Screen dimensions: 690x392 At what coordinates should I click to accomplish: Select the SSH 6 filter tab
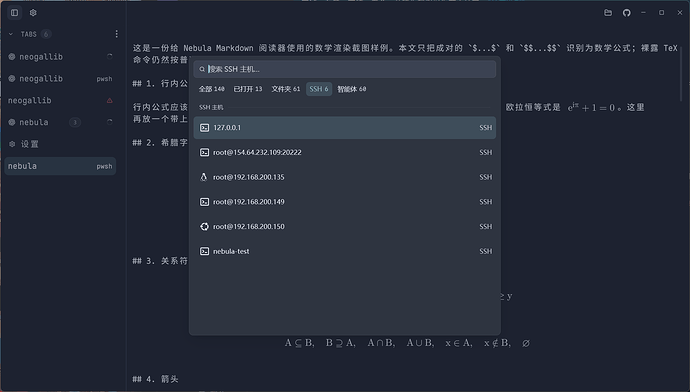[x=319, y=89]
